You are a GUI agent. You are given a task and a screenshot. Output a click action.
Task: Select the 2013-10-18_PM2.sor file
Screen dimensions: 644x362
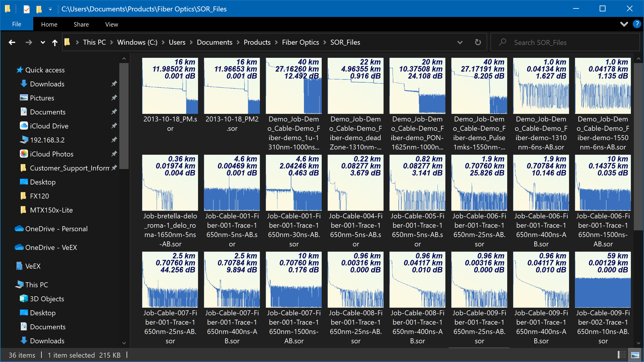[x=232, y=95]
